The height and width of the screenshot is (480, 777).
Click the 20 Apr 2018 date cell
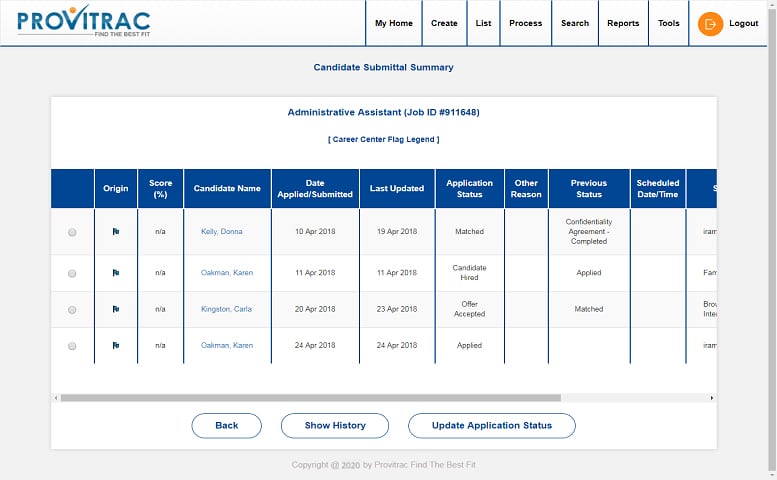[315, 309]
